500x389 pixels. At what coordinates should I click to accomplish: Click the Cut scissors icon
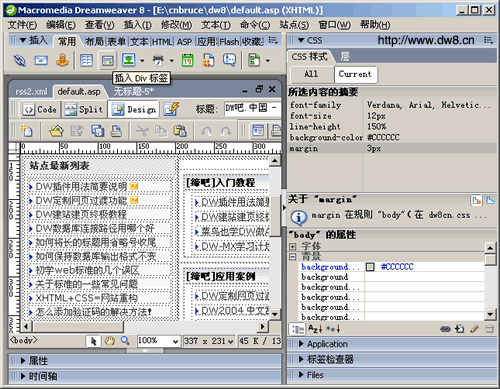point(142,131)
